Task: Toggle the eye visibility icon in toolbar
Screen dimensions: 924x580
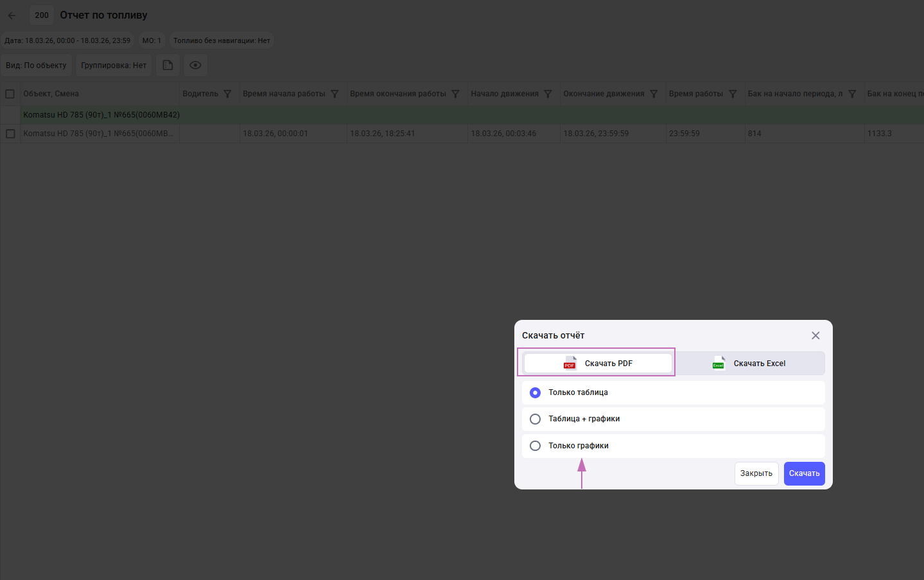Action: coord(196,66)
